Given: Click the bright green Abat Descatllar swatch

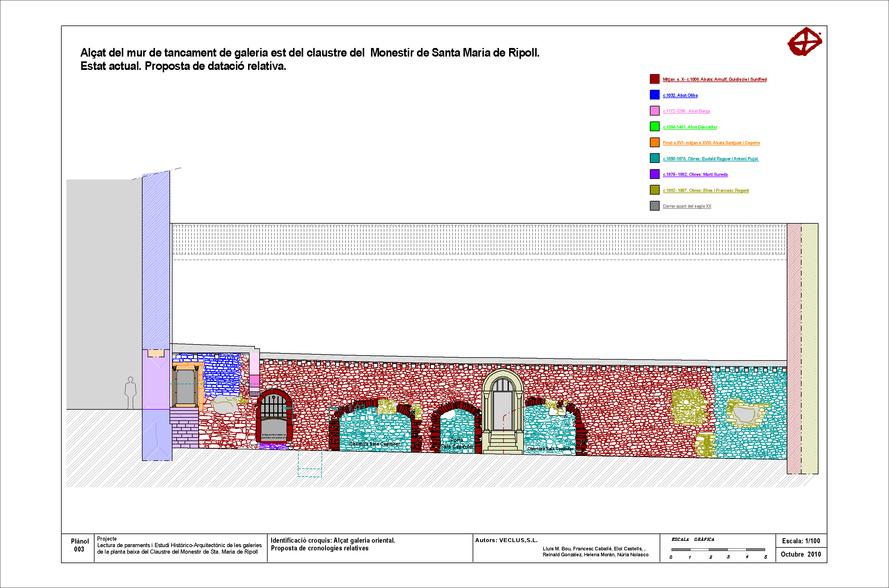Looking at the screenshot, I should pos(655,127).
